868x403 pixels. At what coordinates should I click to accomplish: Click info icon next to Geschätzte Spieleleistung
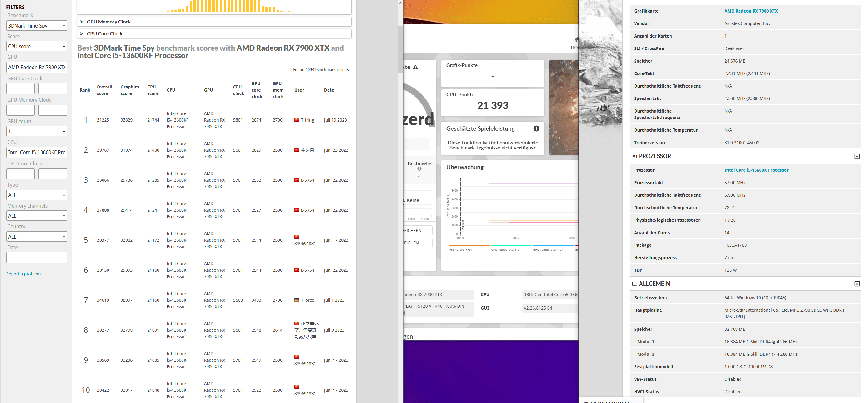[x=536, y=128]
